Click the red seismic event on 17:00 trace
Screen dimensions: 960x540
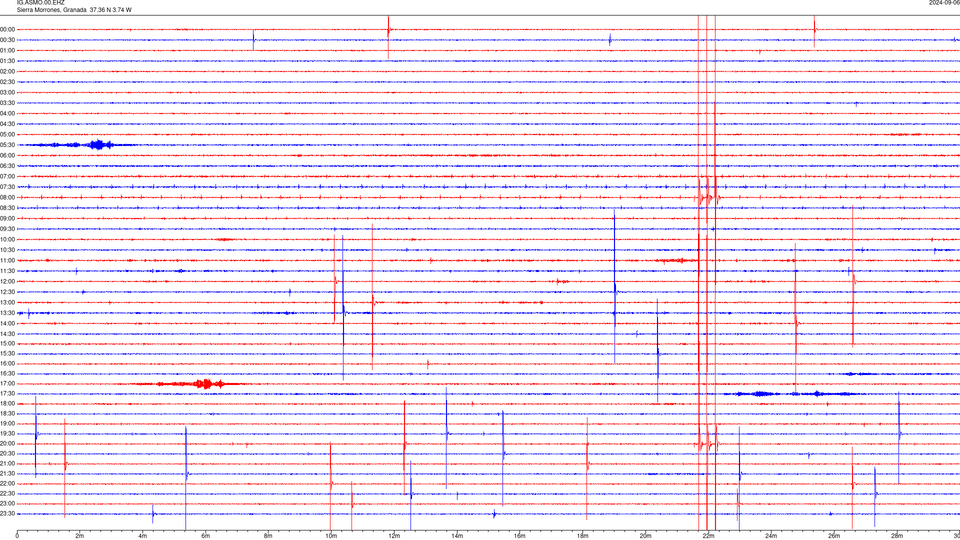pos(191,384)
